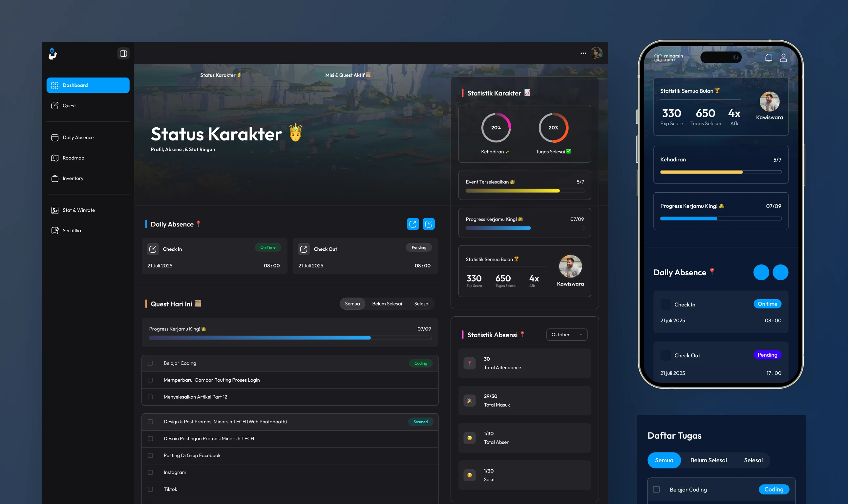
Task: Tick the Instagram quest checkbox
Action: [x=150, y=472]
